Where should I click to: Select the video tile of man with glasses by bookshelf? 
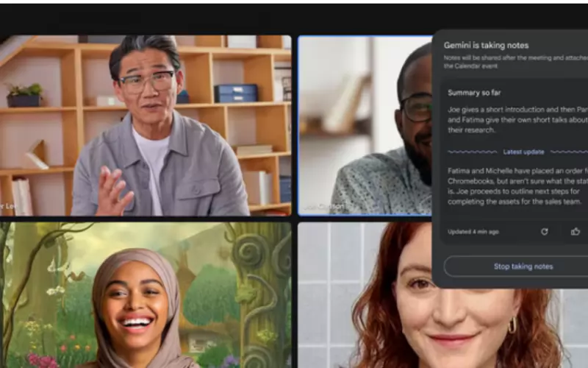(x=146, y=125)
